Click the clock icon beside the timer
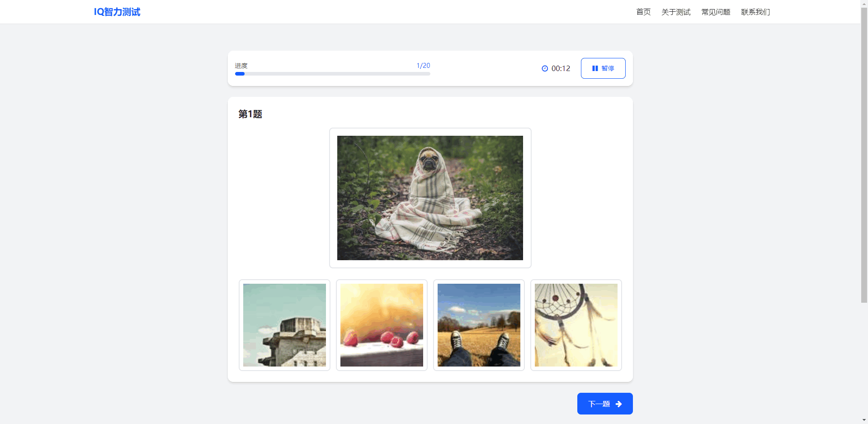 [x=545, y=68]
